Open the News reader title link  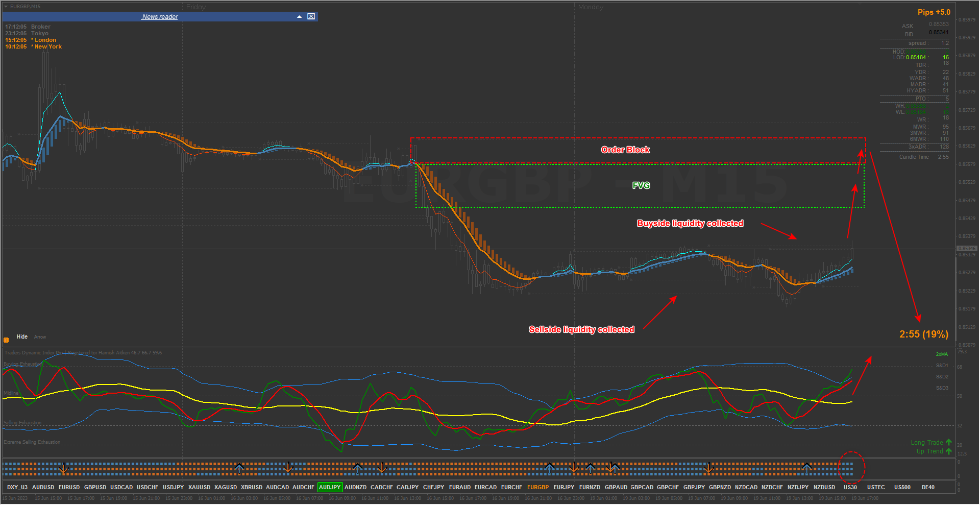point(160,17)
